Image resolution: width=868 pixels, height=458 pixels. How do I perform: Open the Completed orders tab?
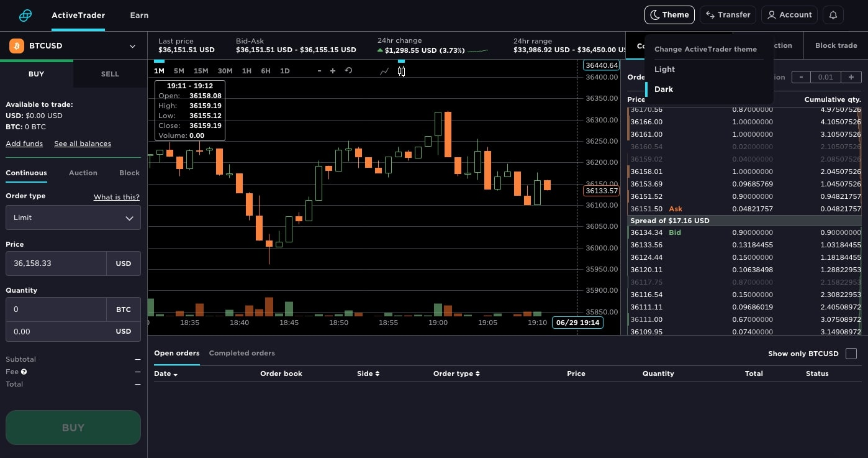242,353
